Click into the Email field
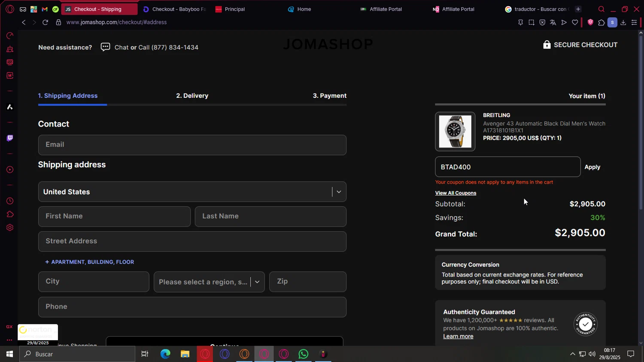 192,145
